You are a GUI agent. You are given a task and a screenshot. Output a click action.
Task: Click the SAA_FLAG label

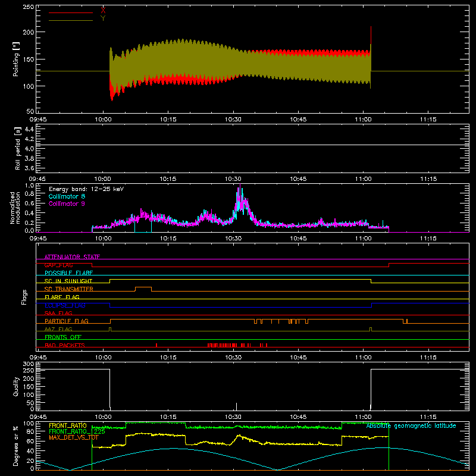click(58, 313)
